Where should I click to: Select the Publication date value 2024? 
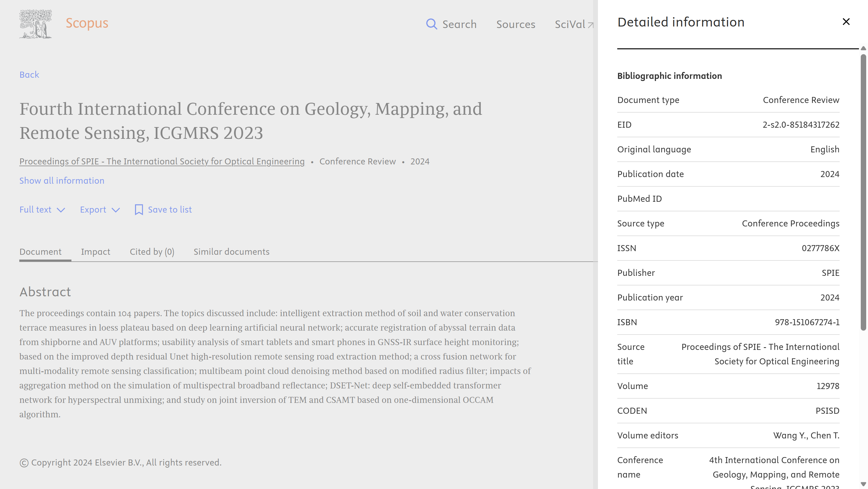click(x=830, y=174)
